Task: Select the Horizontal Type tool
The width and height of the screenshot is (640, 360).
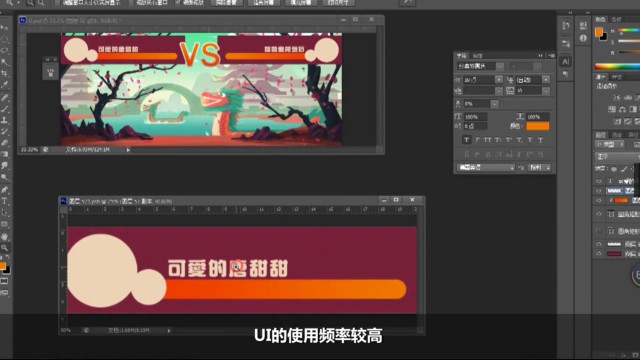Action: coord(4,201)
